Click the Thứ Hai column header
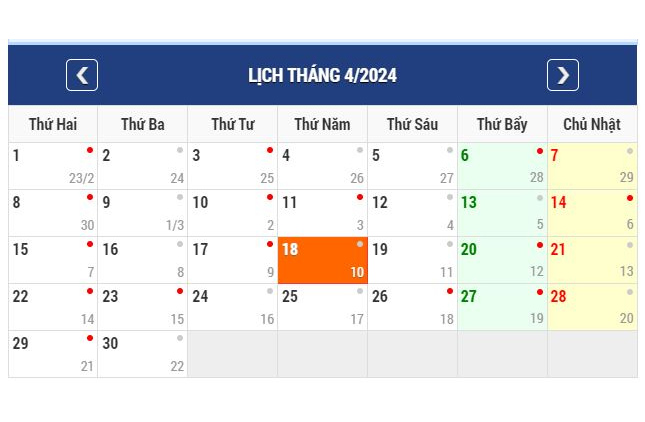 tap(53, 124)
